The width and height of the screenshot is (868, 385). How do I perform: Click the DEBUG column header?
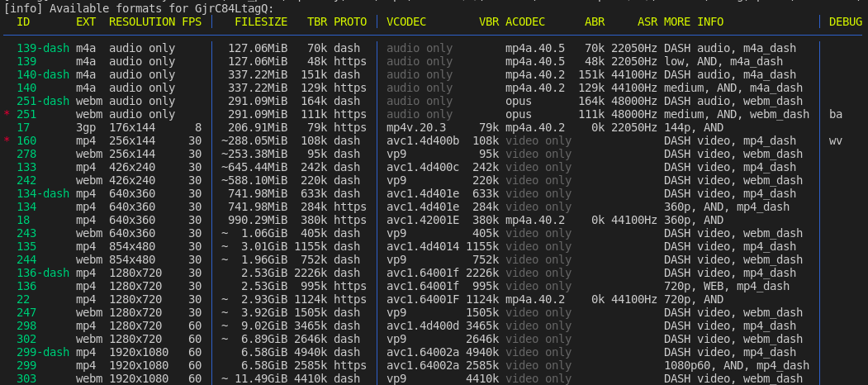click(x=846, y=21)
